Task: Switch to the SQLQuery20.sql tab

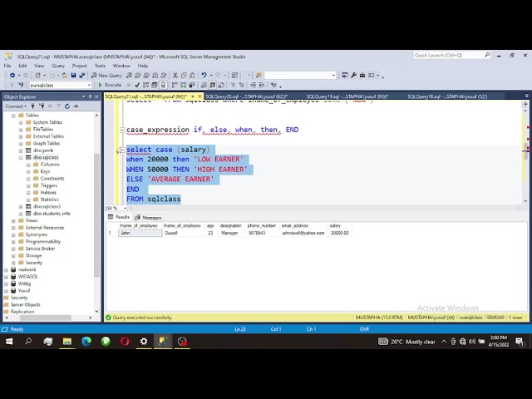Action: 246,96
